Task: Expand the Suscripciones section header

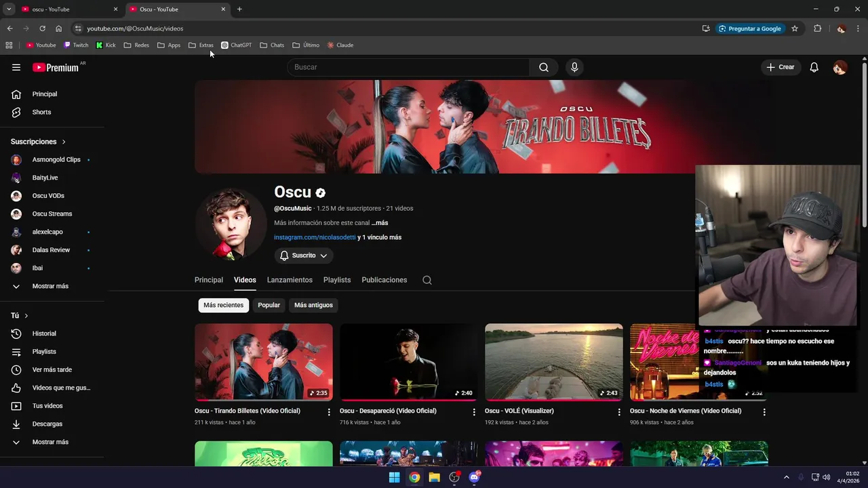Action: click(38, 142)
